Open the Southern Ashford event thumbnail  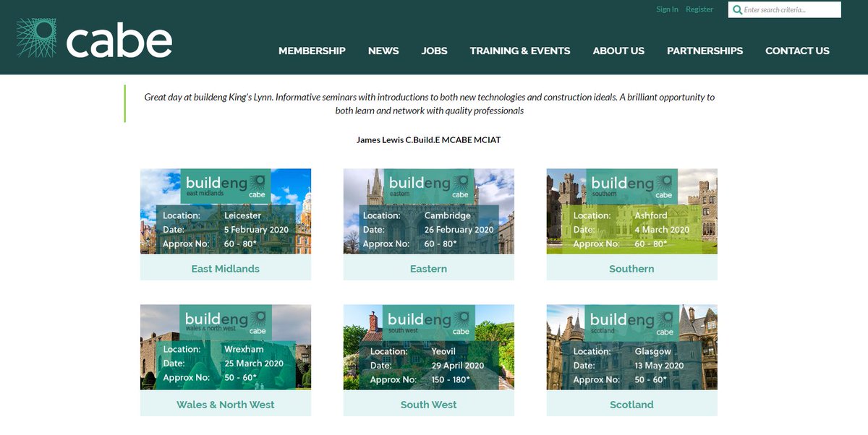632,211
